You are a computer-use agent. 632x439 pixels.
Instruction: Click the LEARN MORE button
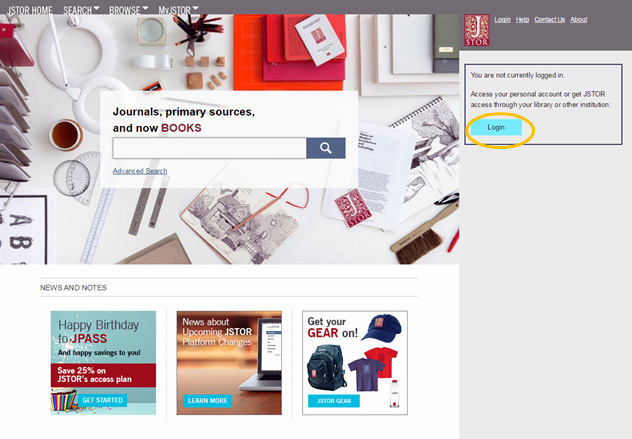pyautogui.click(x=208, y=401)
